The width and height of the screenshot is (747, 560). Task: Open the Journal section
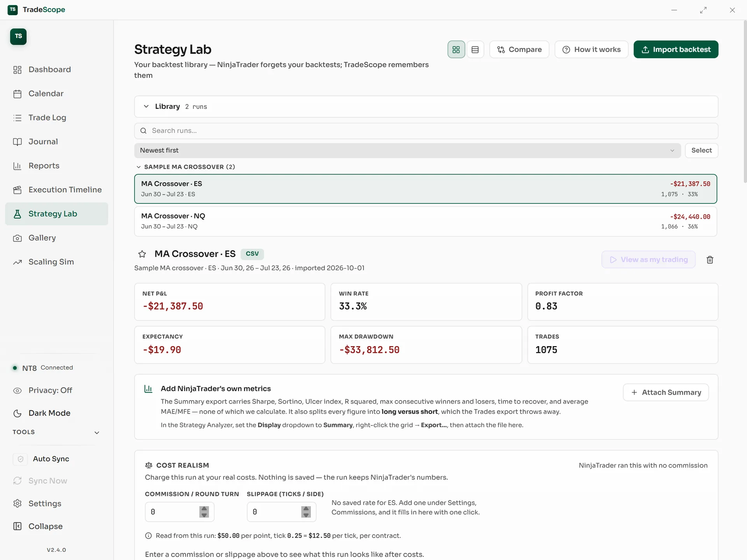pyautogui.click(x=56, y=142)
